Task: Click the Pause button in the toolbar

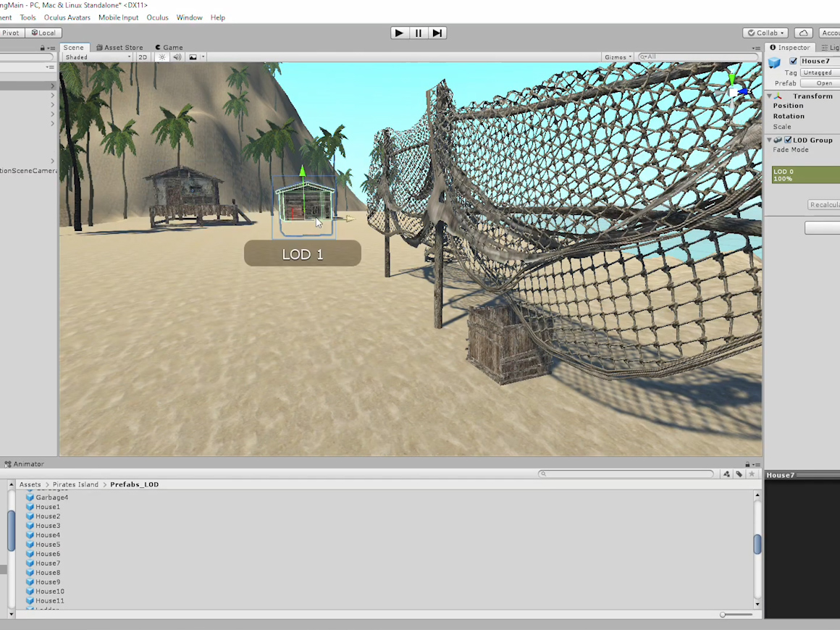Action: pos(418,33)
